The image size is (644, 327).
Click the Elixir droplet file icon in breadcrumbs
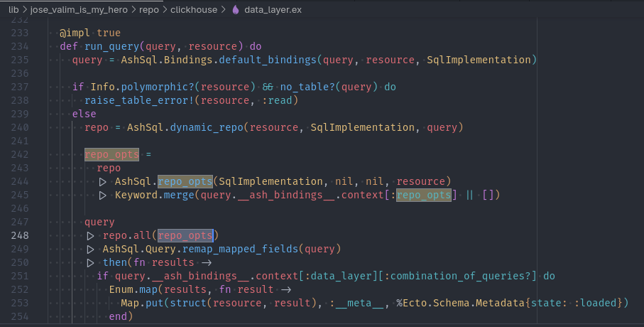coord(236,10)
